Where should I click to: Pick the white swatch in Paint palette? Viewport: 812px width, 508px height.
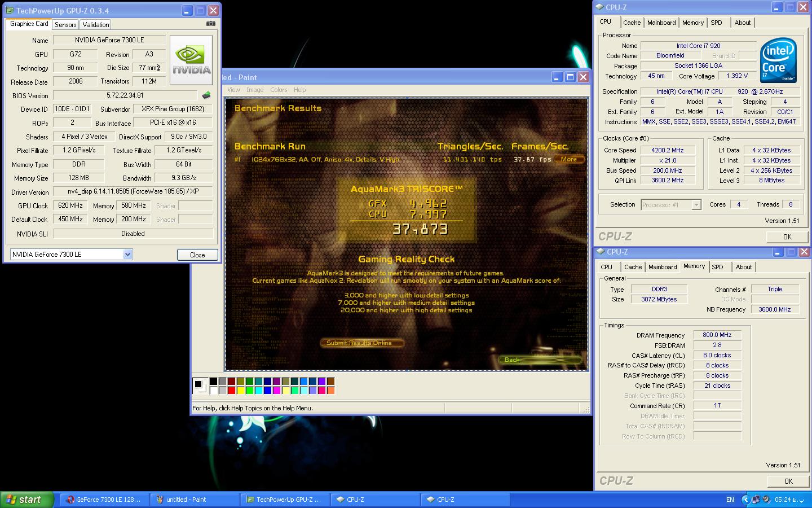(214, 390)
